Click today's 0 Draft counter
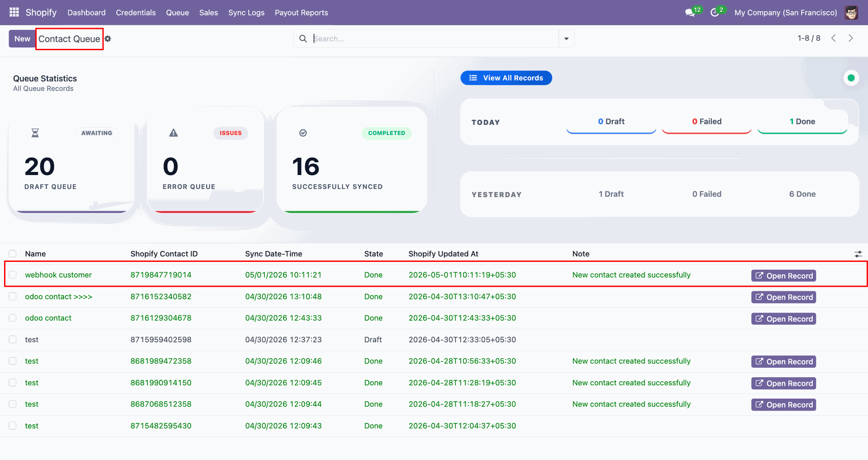This screenshot has width=868, height=460. [x=611, y=122]
